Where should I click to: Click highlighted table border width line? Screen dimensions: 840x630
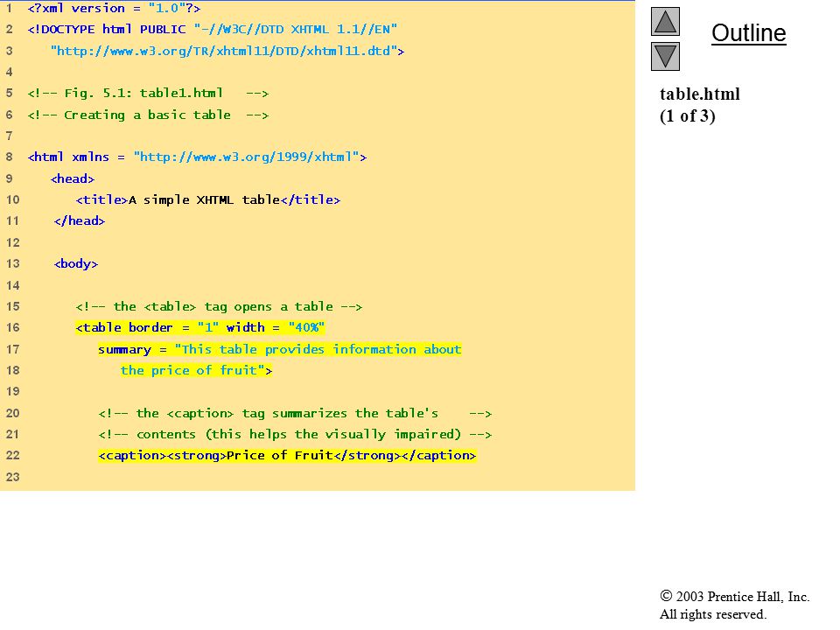(200, 327)
